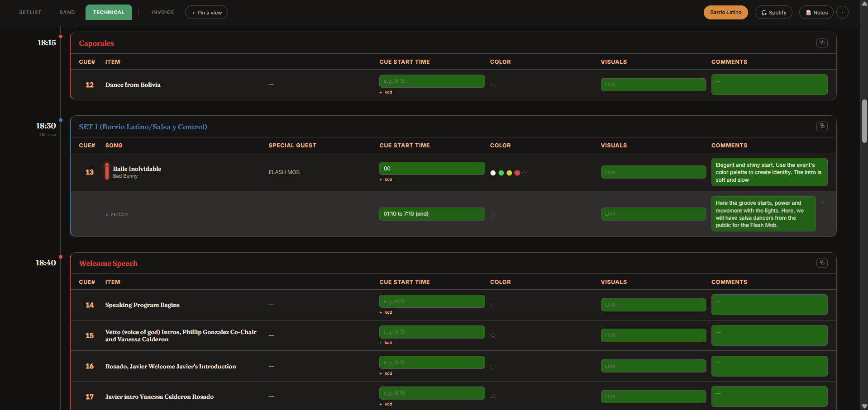This screenshot has height=410, width=868.
Task: Switch to the Setlist tab
Action: click(30, 12)
